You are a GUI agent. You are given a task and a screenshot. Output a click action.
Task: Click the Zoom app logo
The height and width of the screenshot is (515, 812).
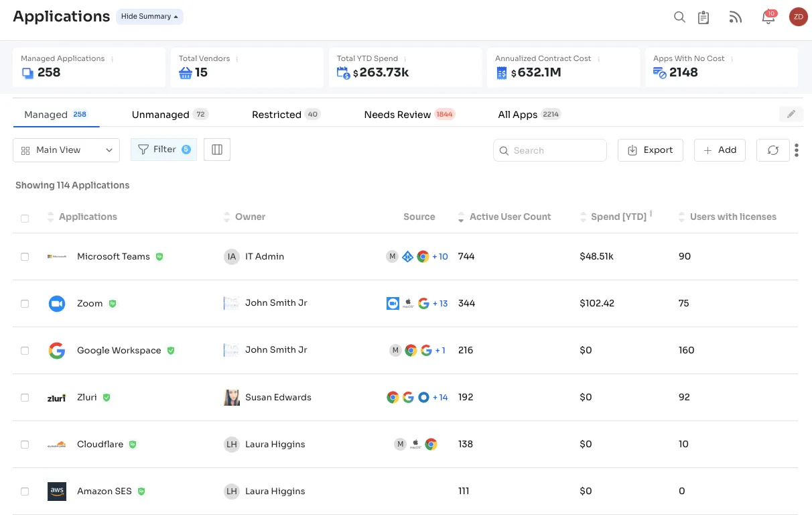click(57, 303)
